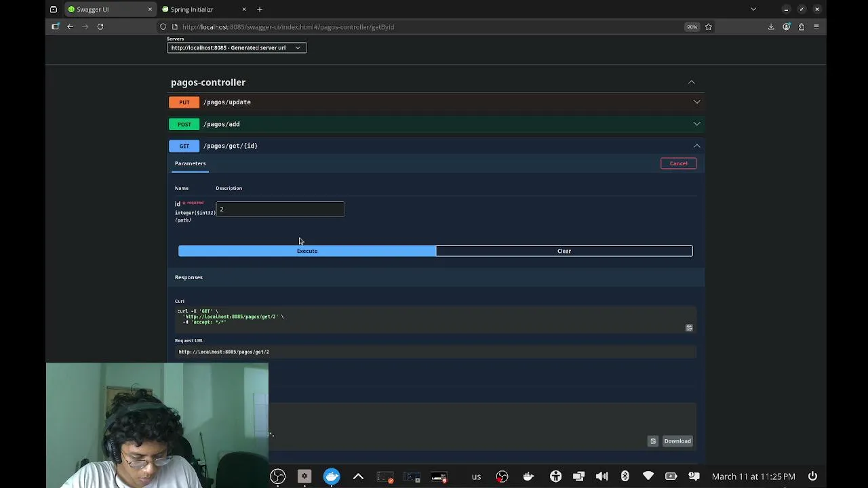Switch to the Swagger UI tab
The height and width of the screenshot is (488, 868).
(x=111, y=9)
